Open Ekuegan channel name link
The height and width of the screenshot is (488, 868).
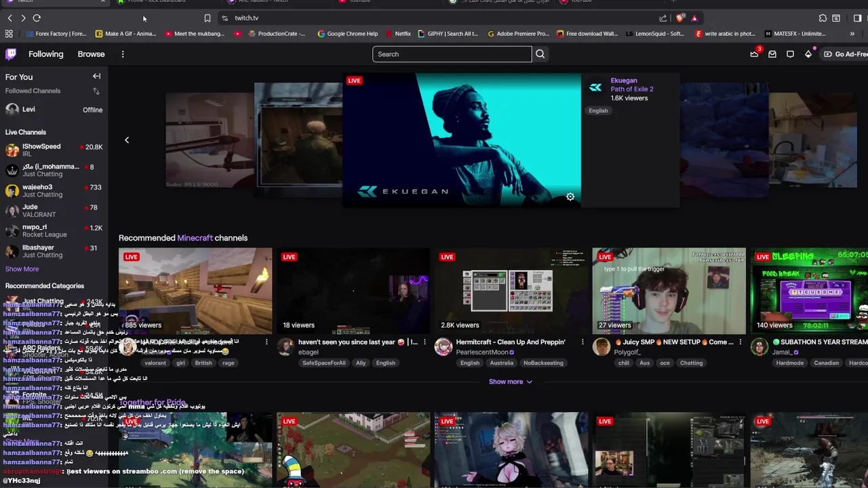(623, 80)
